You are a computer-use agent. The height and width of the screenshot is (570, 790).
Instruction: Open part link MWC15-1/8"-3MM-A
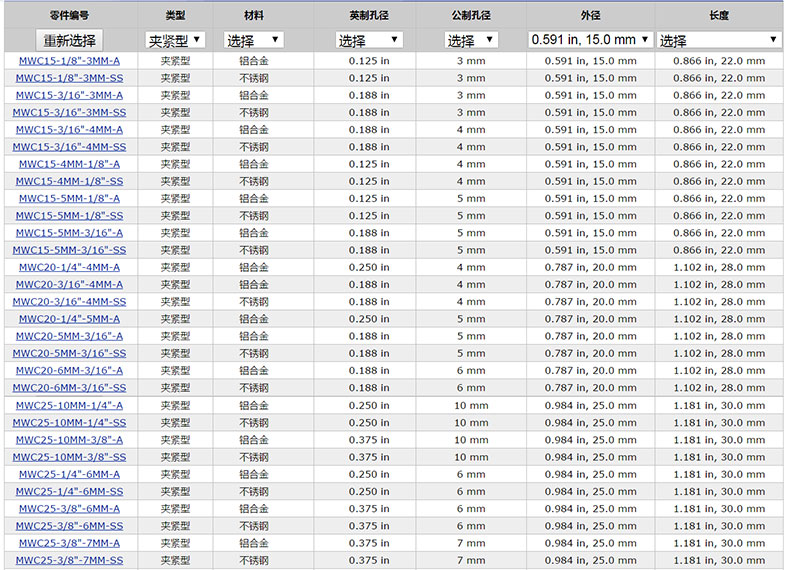(69, 61)
